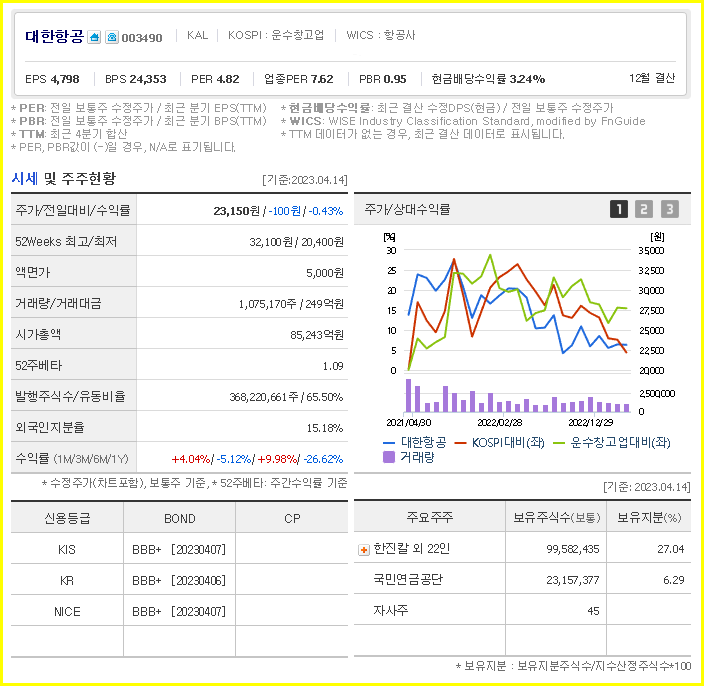Click the stock code 003490
Image resolution: width=704 pixels, height=686 pixels.
point(142,38)
